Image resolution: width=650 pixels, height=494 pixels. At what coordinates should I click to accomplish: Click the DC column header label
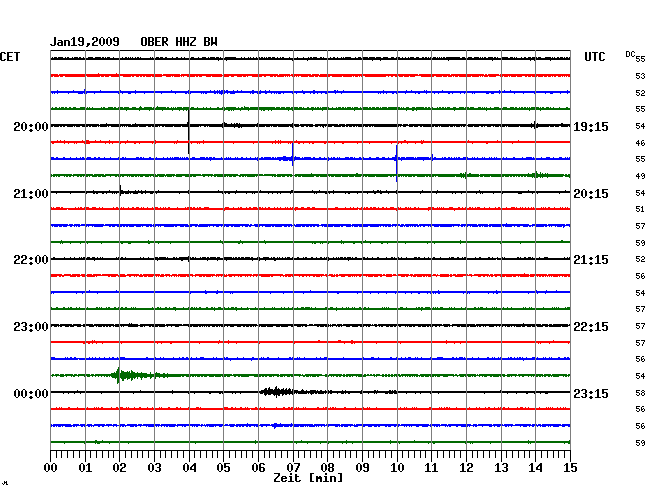pos(630,54)
